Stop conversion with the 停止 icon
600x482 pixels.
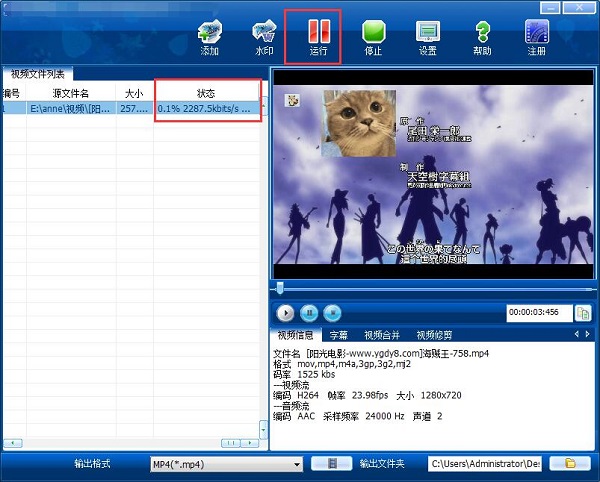tap(373, 38)
